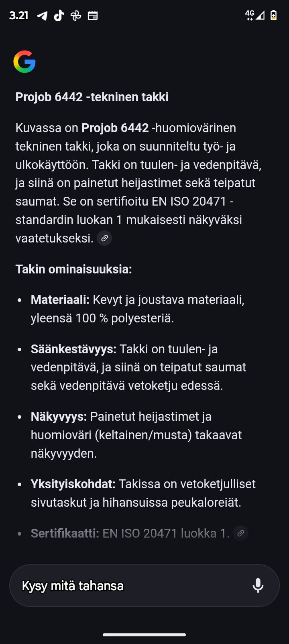Tap the microphone icon for voice input
This screenshot has height=644, width=289.
258,585
